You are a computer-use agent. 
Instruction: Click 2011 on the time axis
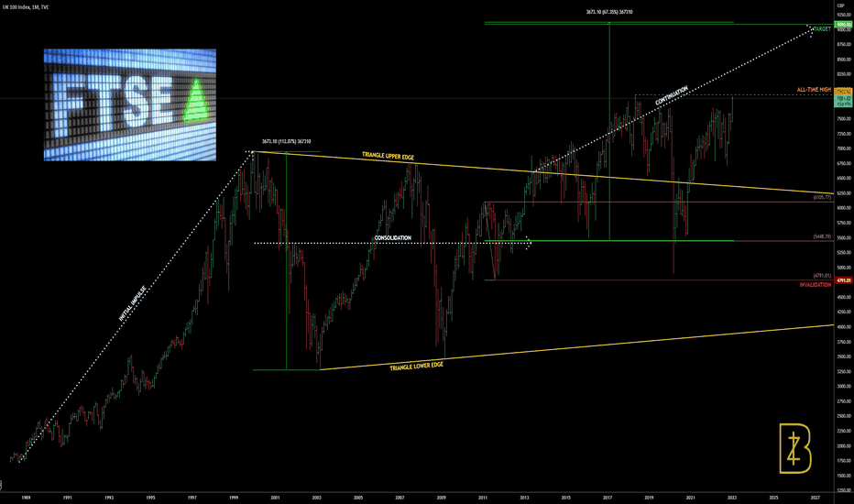pyautogui.click(x=483, y=498)
